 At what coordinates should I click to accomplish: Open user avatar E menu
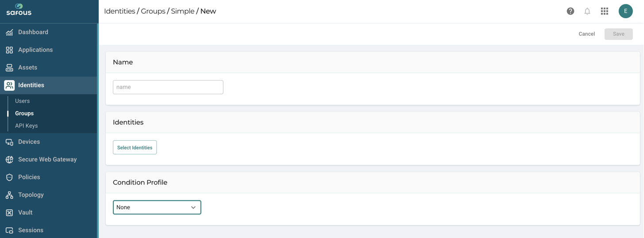[625, 11]
